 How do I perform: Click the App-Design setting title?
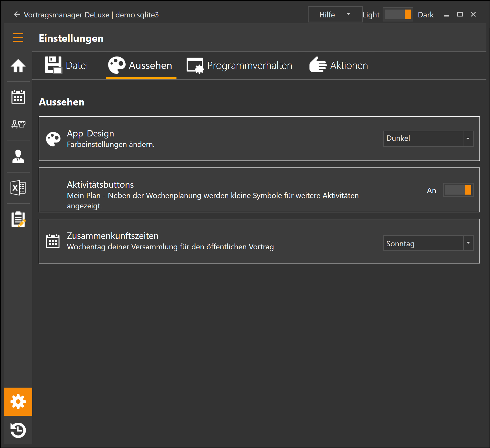90,133
